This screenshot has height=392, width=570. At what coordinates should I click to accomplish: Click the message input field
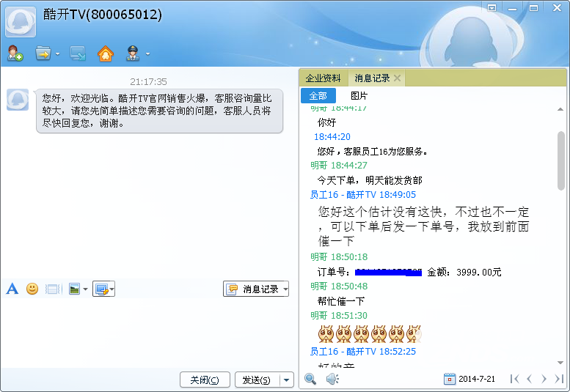click(149, 333)
